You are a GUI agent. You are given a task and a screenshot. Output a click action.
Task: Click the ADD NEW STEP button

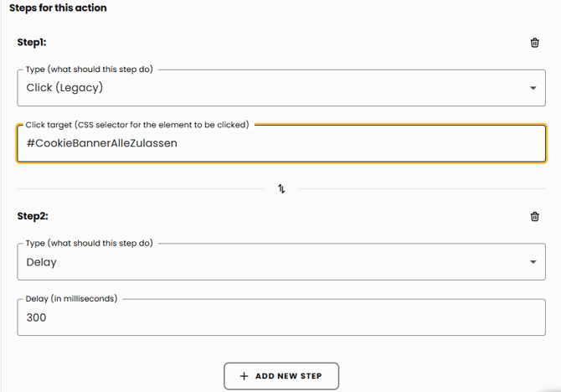(281, 376)
